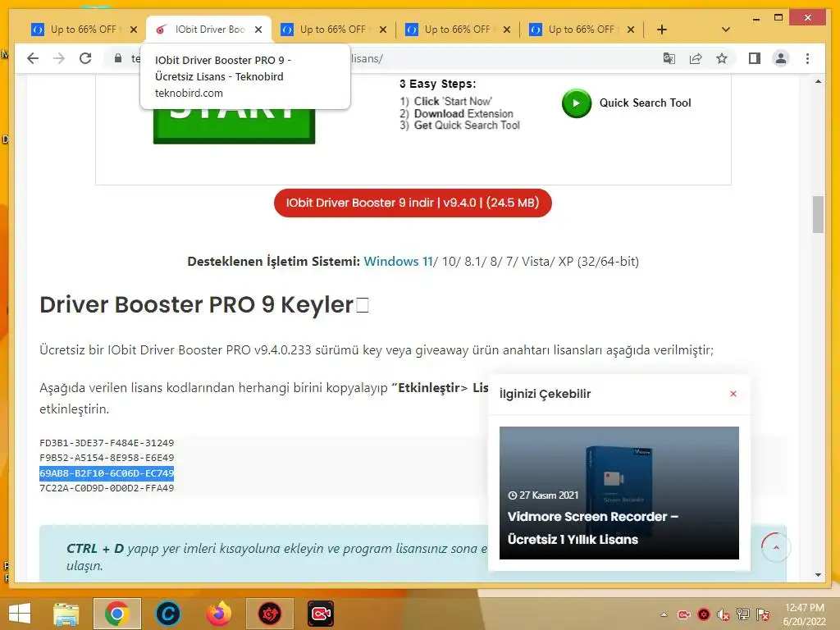840x630 pixels.
Task: Click the muted volume tray icon
Action: pos(724,614)
